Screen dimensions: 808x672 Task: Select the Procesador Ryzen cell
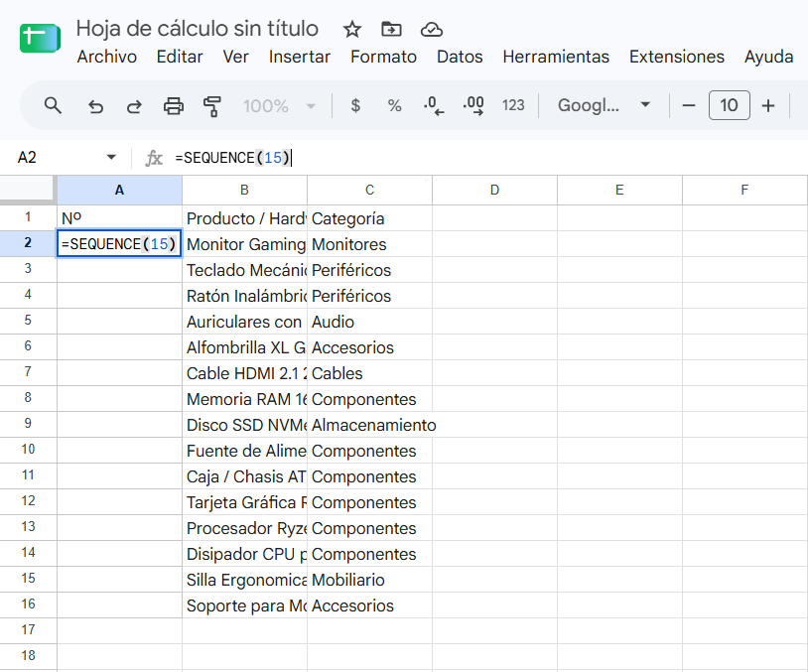pos(245,528)
